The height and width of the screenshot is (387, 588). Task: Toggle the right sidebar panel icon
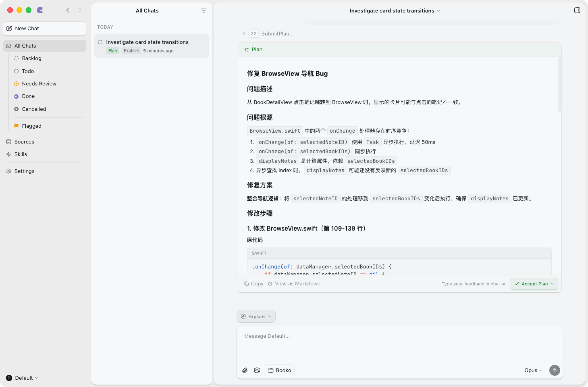pos(577,10)
